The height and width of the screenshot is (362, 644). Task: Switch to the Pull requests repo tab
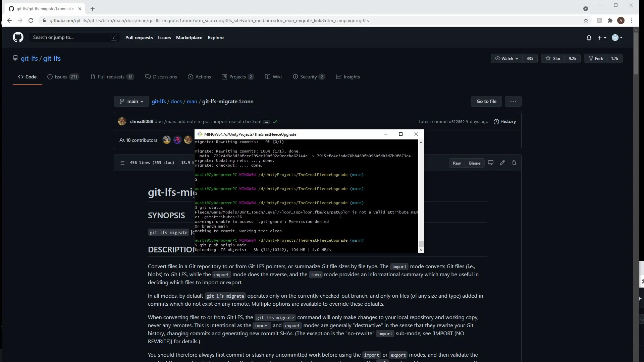112,77
